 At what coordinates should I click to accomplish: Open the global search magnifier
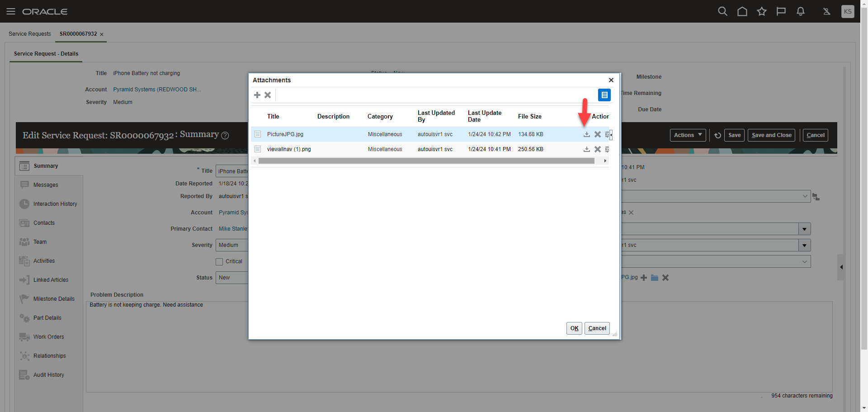pyautogui.click(x=722, y=11)
